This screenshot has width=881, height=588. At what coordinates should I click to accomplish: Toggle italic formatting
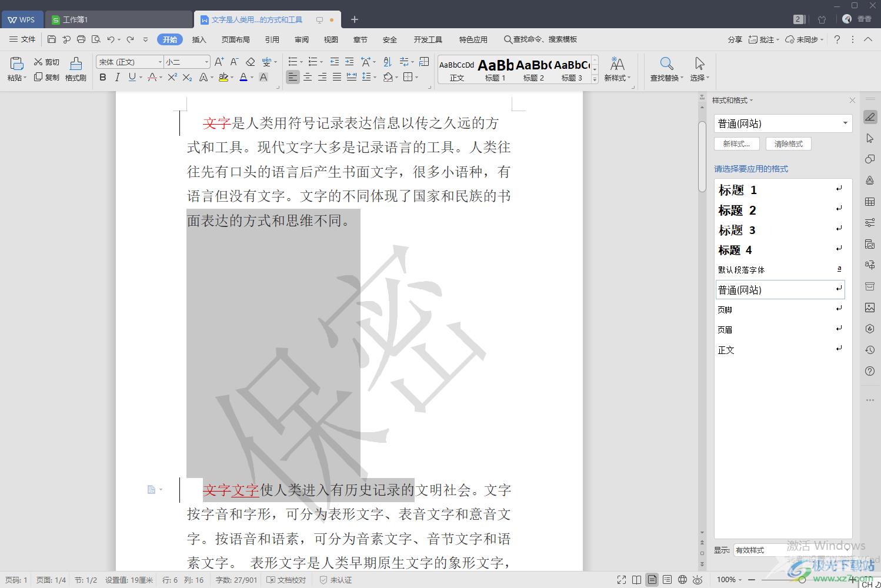tap(118, 77)
